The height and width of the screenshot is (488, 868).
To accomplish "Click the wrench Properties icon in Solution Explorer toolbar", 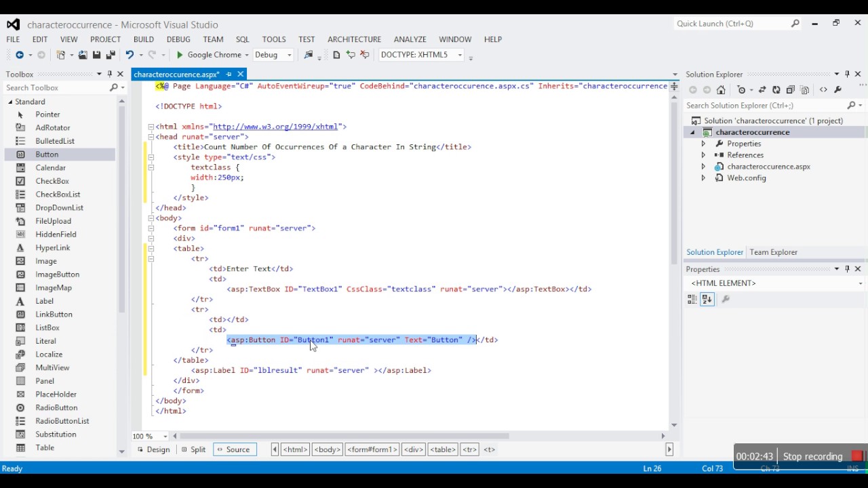I will point(837,90).
